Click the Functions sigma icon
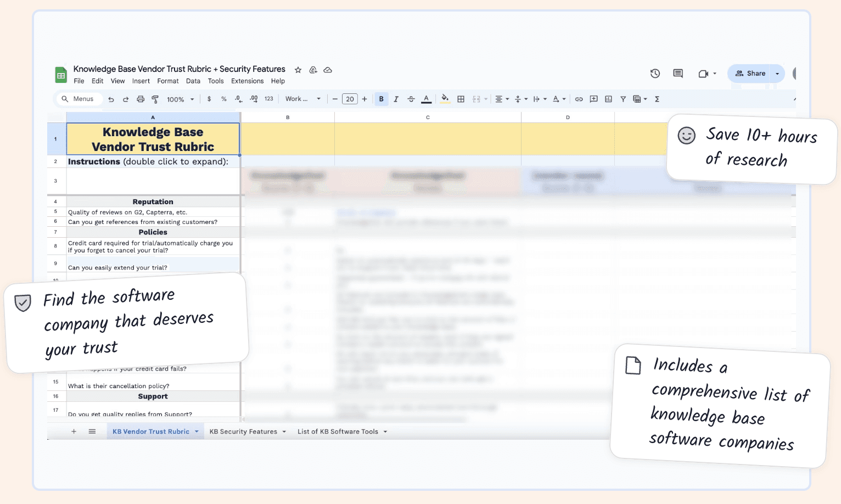The width and height of the screenshot is (841, 504). 657,99
